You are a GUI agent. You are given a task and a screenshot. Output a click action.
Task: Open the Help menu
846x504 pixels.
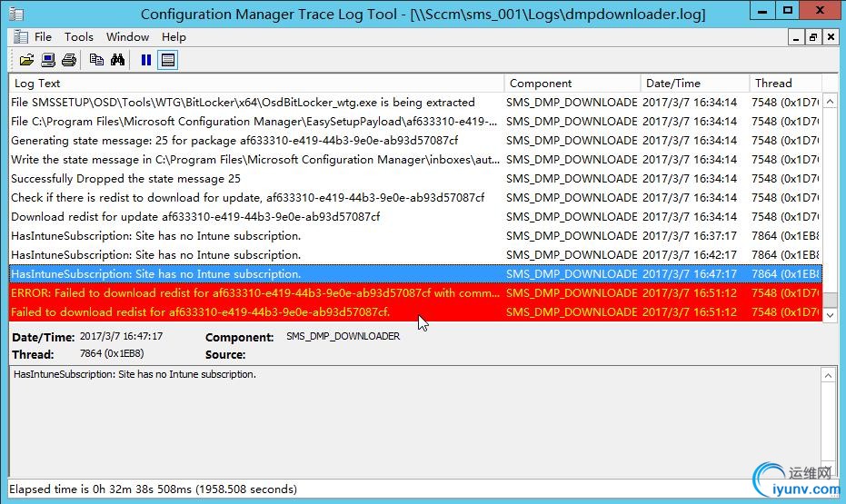174,36
